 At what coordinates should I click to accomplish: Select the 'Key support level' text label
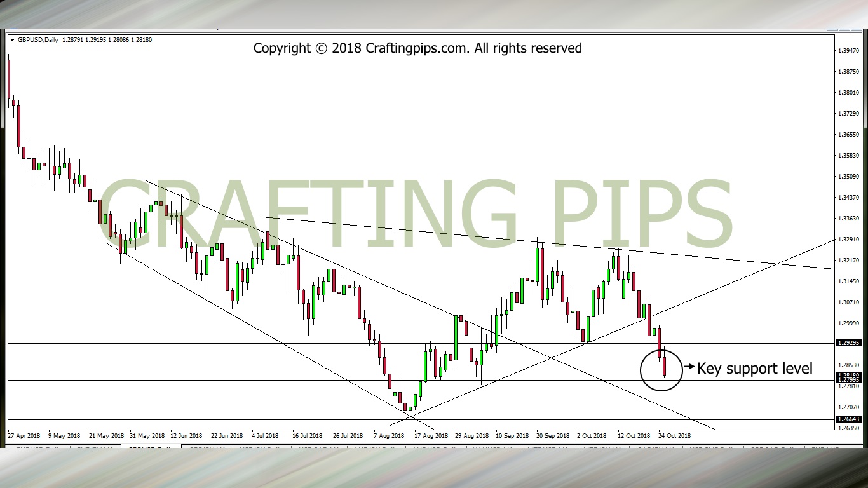[755, 368]
